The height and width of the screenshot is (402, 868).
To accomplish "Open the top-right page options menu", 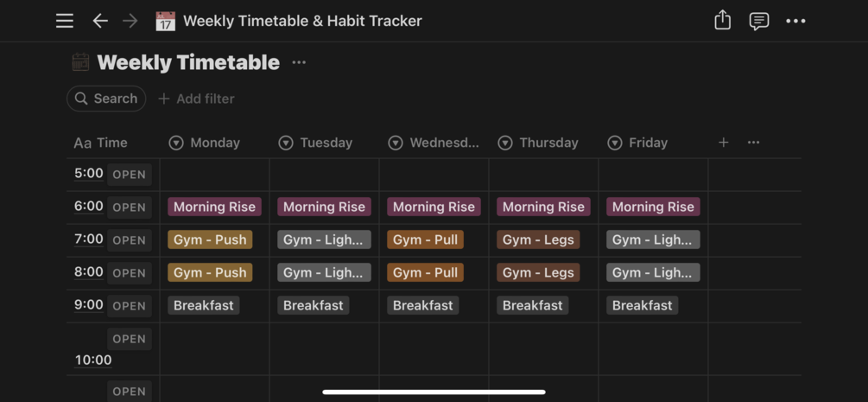I will (795, 21).
